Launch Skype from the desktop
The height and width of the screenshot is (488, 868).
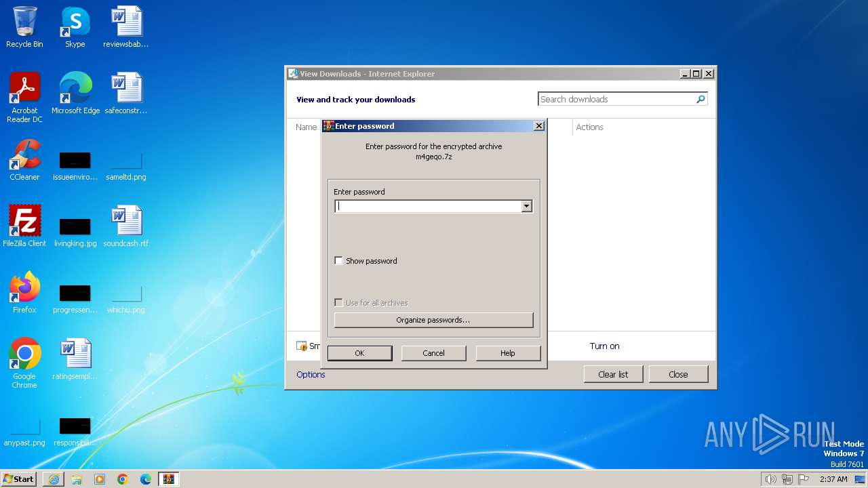pos(75,27)
